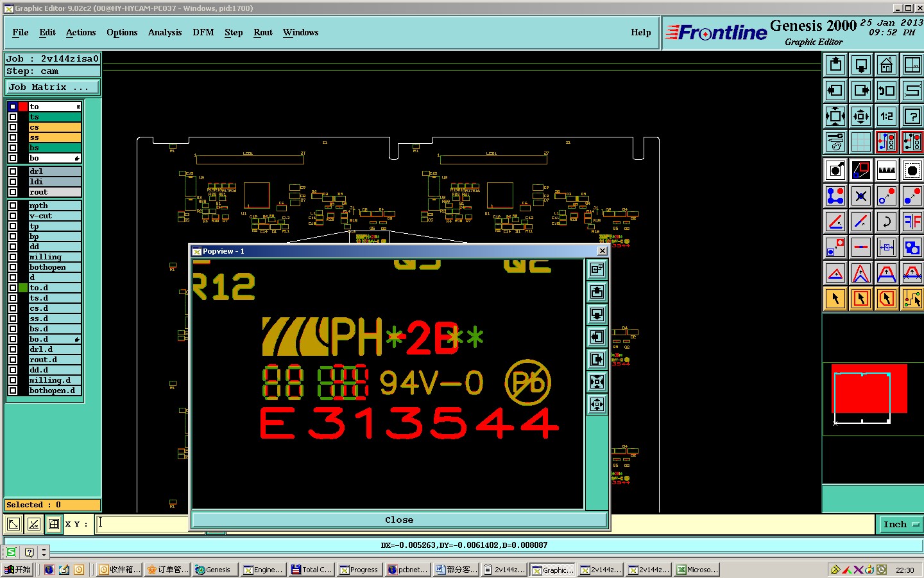Toggle checkbox for the npth layer
This screenshot has width=924, height=578.
[13, 206]
